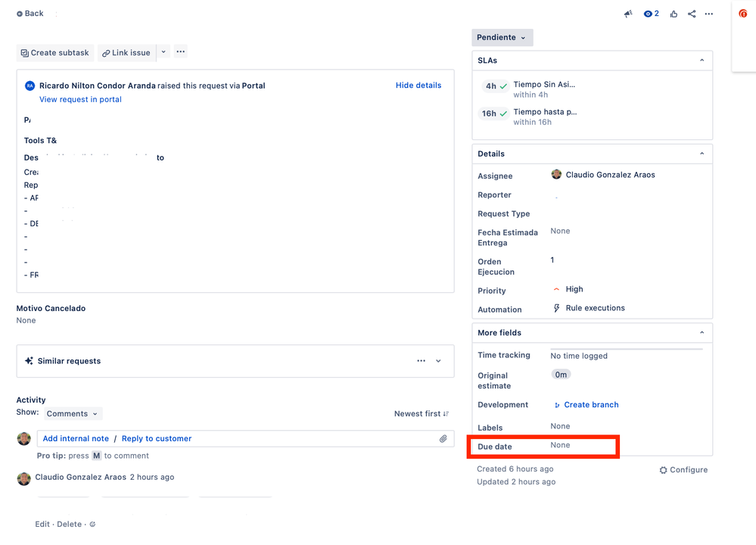The width and height of the screenshot is (756, 545).
Task: Collapse the More fields panel
Action: tap(702, 332)
